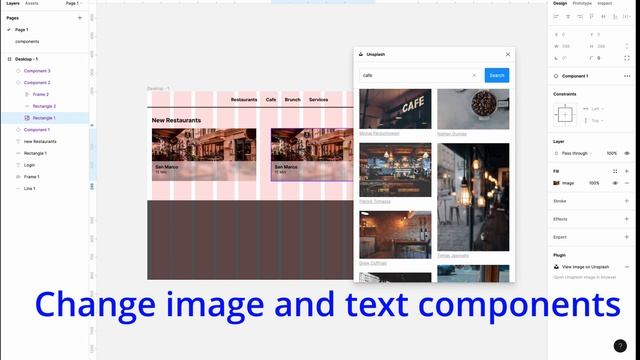This screenshot has height=360, width=640.
Task: Switch to the Assets tab
Action: [31, 3]
